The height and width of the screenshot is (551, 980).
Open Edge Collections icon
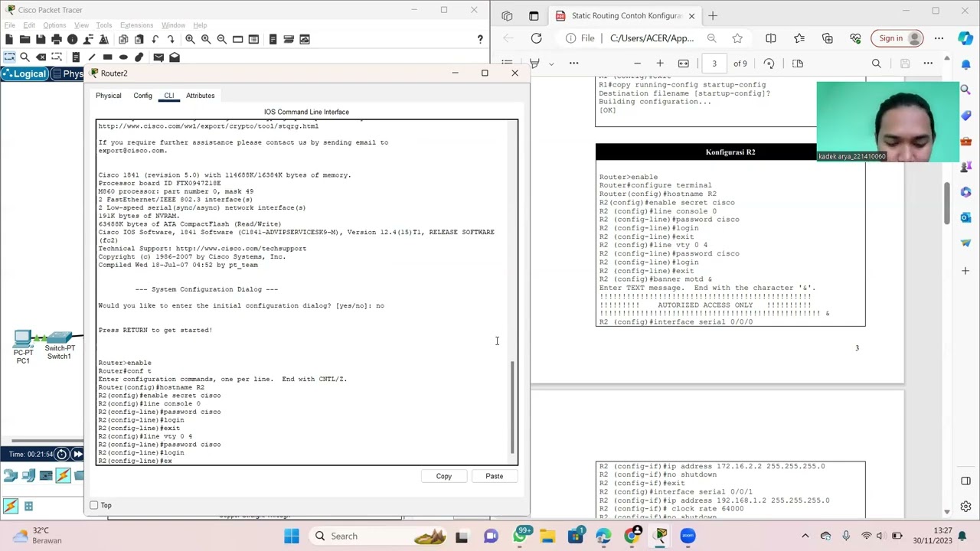pos(828,38)
